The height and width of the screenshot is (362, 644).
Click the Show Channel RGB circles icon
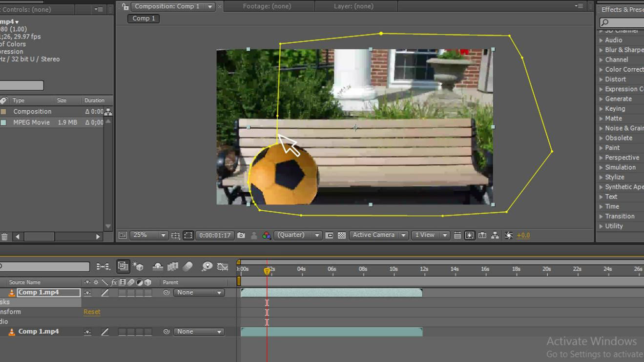tap(267, 235)
